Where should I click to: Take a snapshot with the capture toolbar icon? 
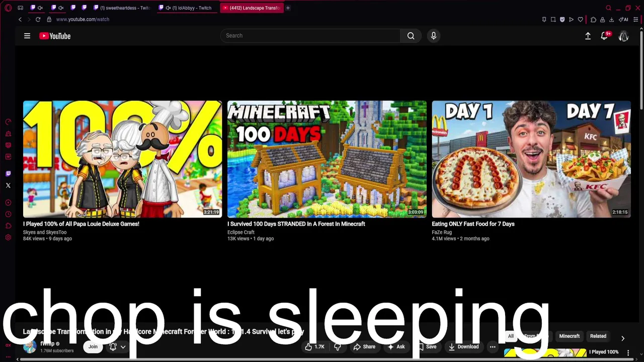click(x=553, y=20)
